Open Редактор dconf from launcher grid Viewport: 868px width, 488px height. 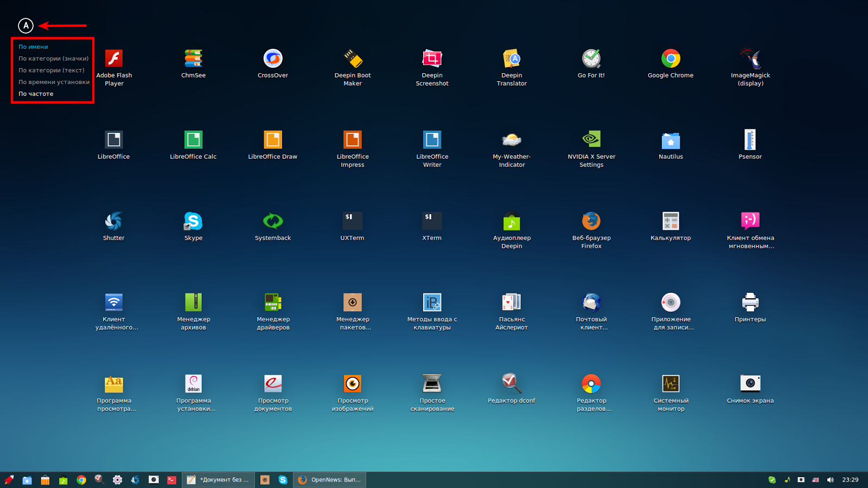point(512,384)
